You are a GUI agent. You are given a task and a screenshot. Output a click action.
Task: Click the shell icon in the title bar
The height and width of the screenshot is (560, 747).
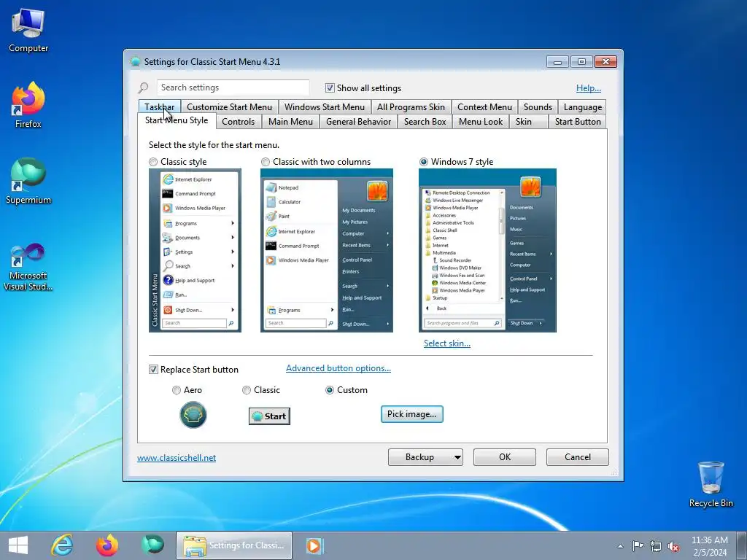pyautogui.click(x=135, y=61)
